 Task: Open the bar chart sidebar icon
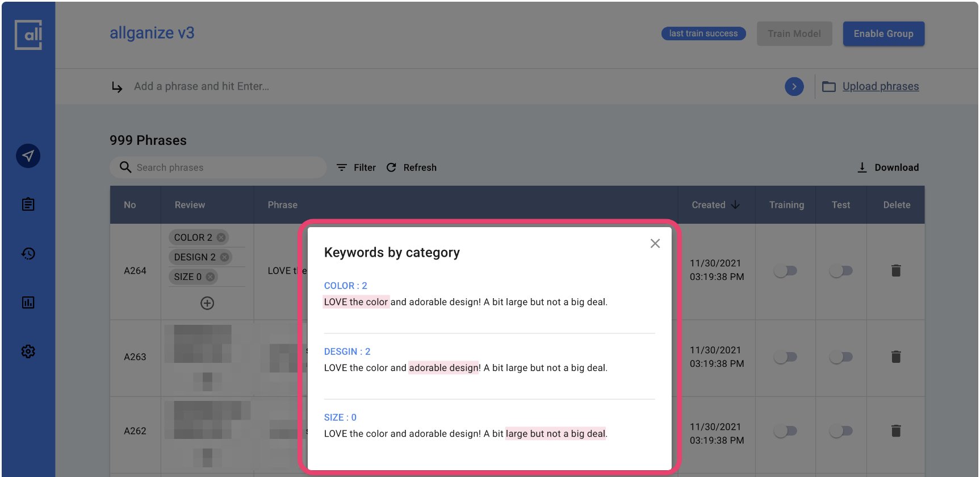[x=28, y=303]
